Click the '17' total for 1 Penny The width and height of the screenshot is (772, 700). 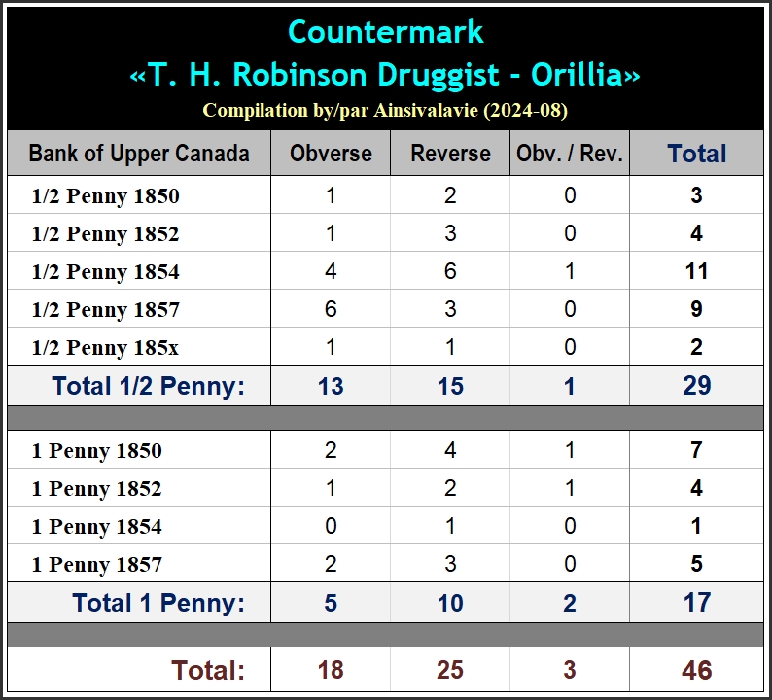(x=697, y=603)
